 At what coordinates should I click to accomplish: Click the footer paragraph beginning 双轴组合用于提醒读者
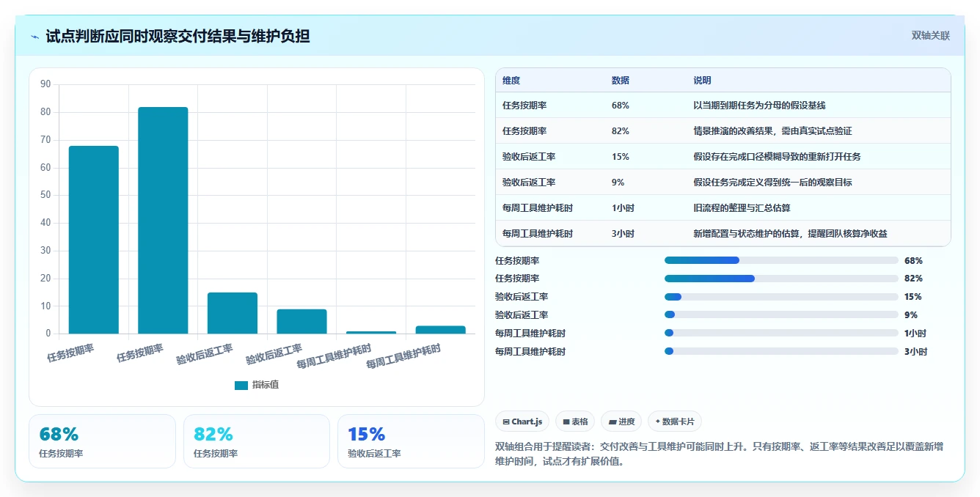pos(720,454)
